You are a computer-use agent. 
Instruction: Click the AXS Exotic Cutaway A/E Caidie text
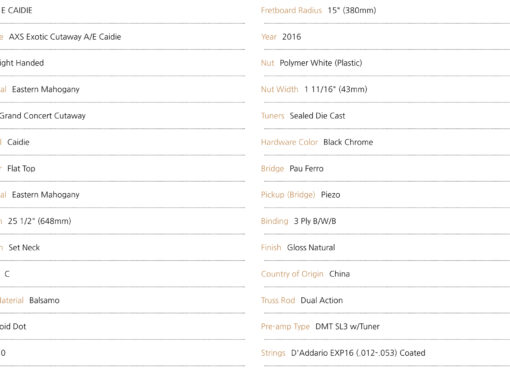coord(65,37)
